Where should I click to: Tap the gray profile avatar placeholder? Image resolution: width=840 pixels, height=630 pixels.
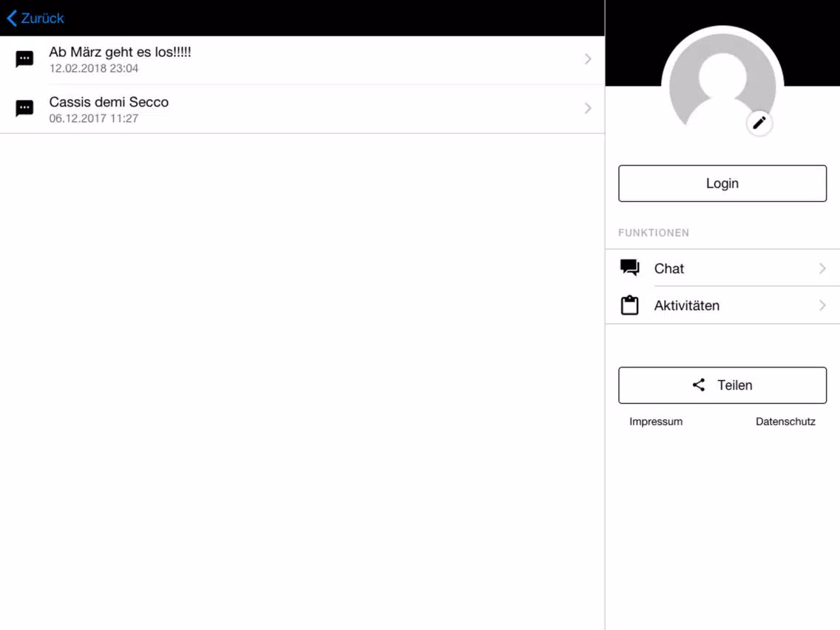tap(722, 81)
